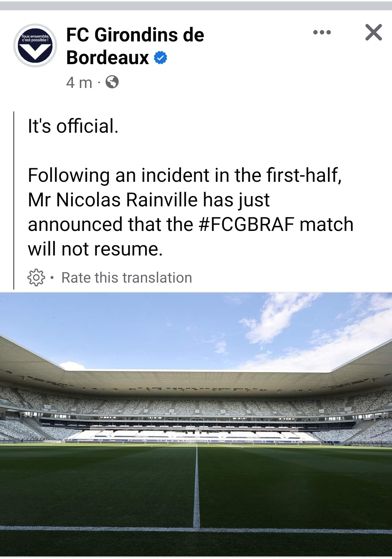This screenshot has height=559, width=392.
Task: Click "Rate this translation"
Action: (x=126, y=277)
